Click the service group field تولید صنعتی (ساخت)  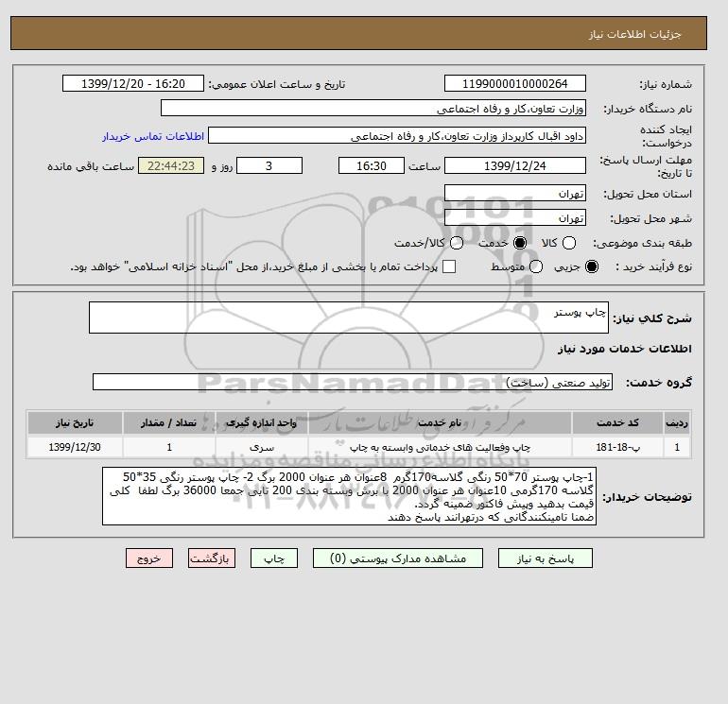[353, 382]
